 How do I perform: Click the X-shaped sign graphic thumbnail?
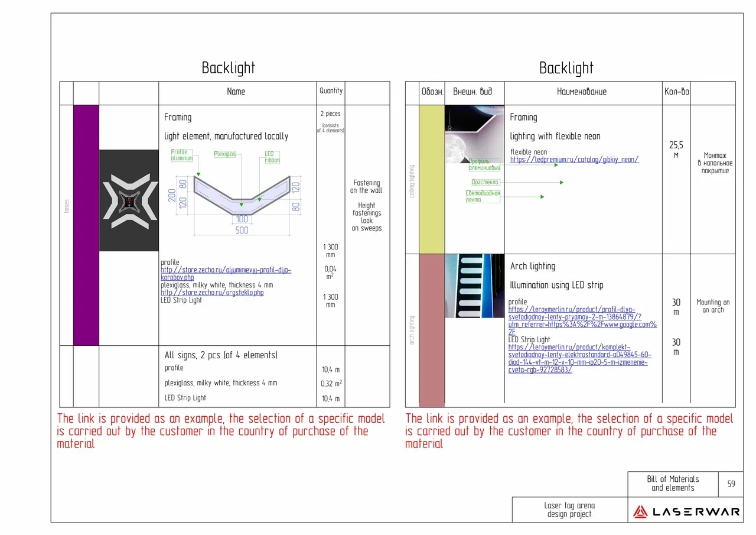[129, 202]
